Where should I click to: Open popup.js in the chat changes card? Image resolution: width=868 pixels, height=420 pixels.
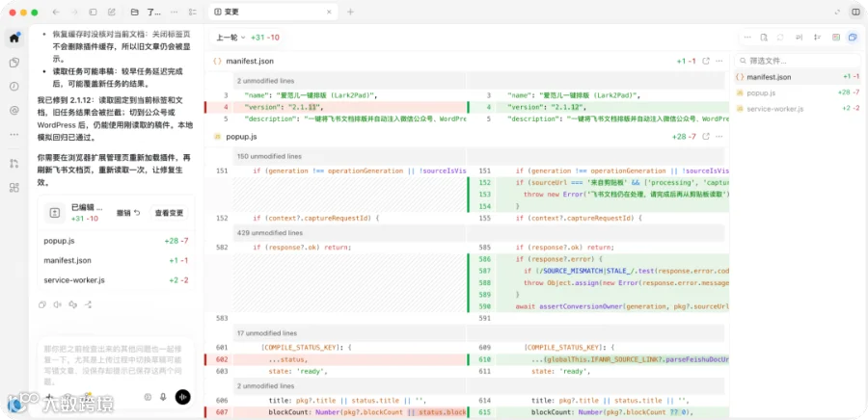pyautogui.click(x=117, y=241)
